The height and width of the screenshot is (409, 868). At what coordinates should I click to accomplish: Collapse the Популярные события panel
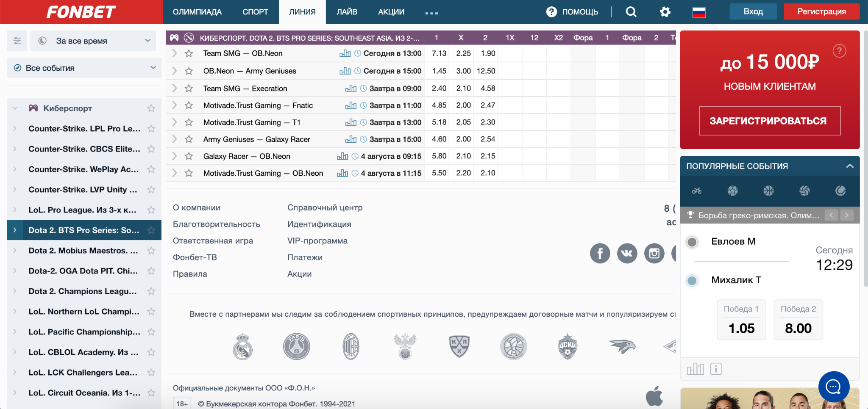click(x=850, y=166)
